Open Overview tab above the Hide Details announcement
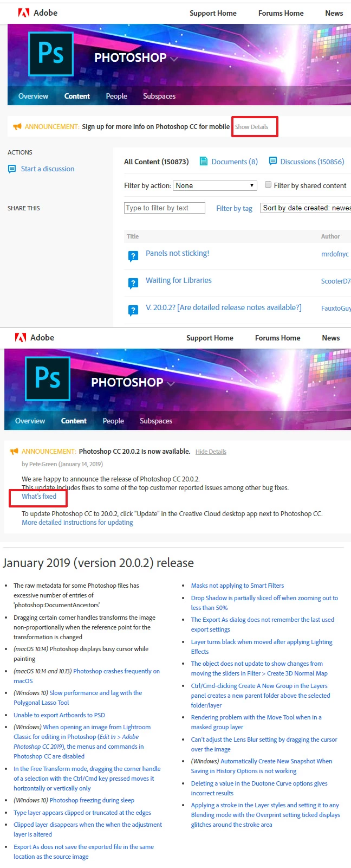Screen dimensions: 351x868 30,421
